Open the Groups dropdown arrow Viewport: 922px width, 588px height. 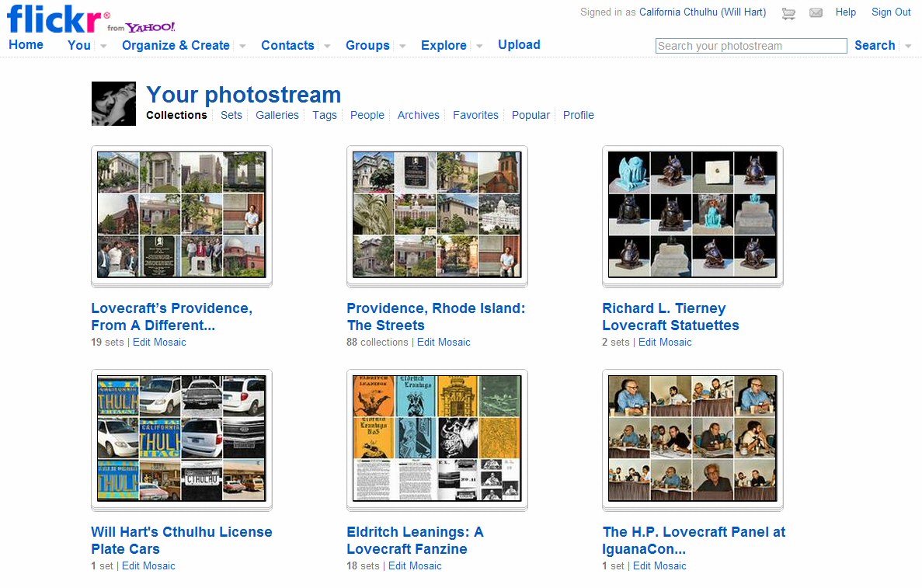[x=402, y=47]
